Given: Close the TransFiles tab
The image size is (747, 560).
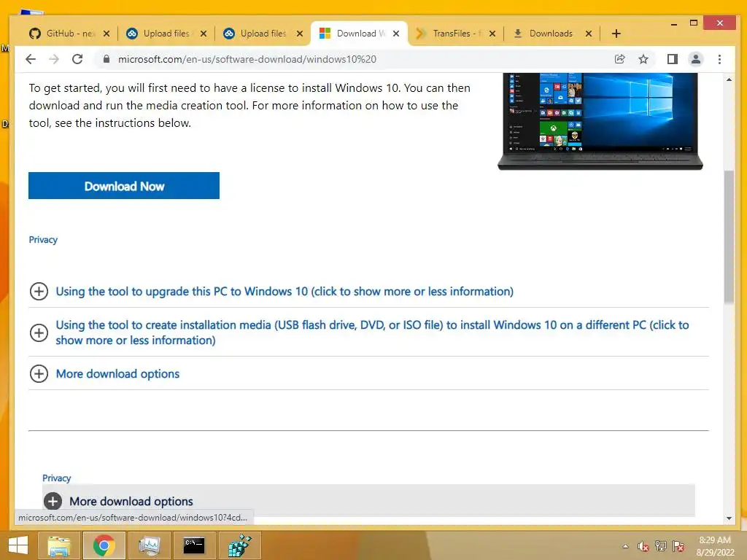Looking at the screenshot, I should click(492, 34).
